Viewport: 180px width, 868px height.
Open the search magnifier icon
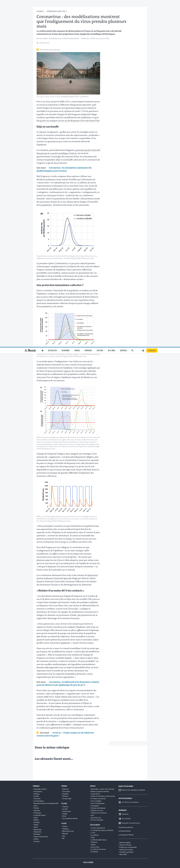pos(132,350)
